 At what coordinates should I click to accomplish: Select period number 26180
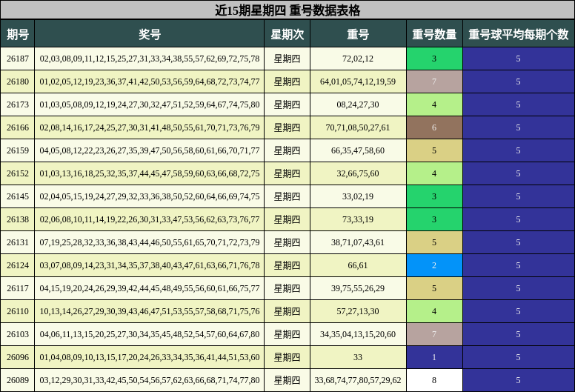18,82
